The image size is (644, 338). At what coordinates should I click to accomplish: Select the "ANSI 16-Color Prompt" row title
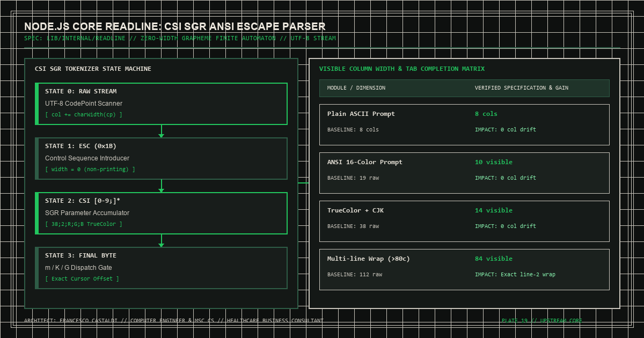pyautogui.click(x=365, y=163)
